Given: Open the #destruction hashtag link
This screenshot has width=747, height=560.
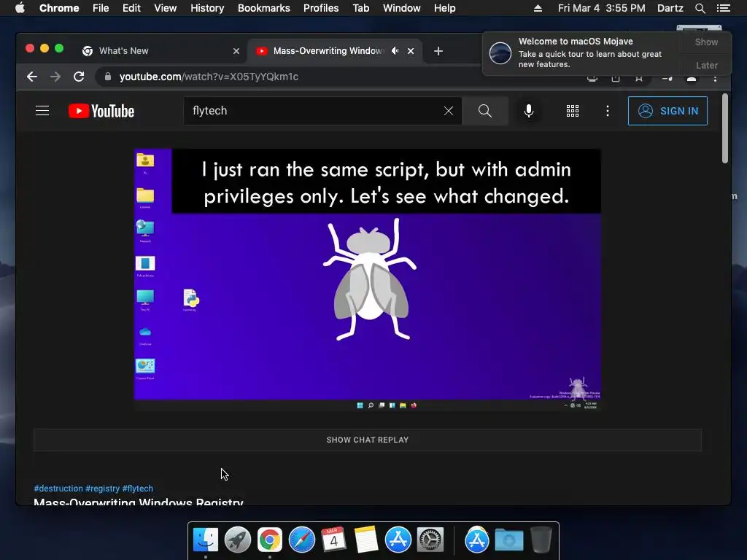Looking at the screenshot, I should coord(58,489).
